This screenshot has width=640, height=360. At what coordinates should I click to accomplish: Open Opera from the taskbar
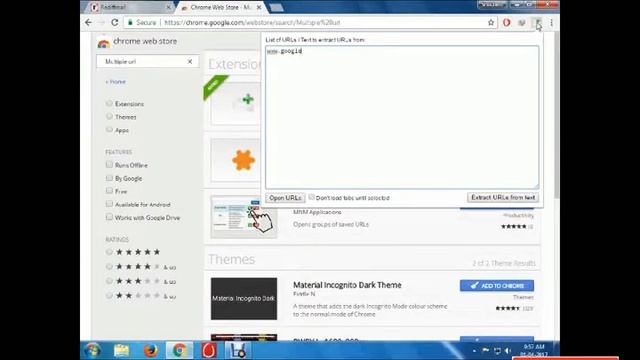point(209,350)
